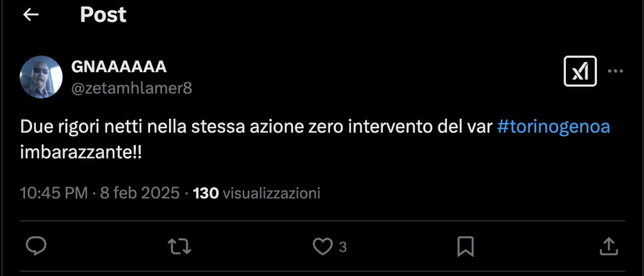
Task: Go back using the left arrow
Action: tap(31, 15)
